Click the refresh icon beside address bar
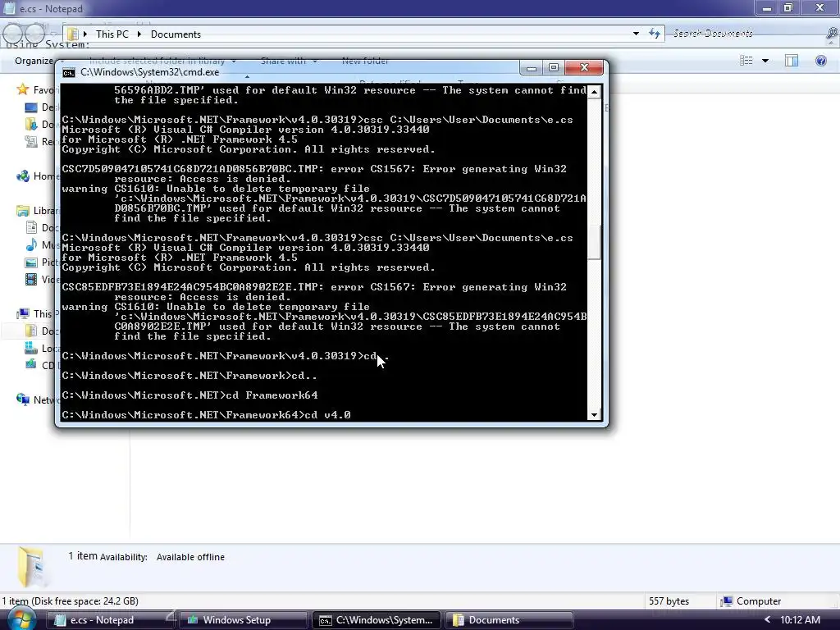 654,34
